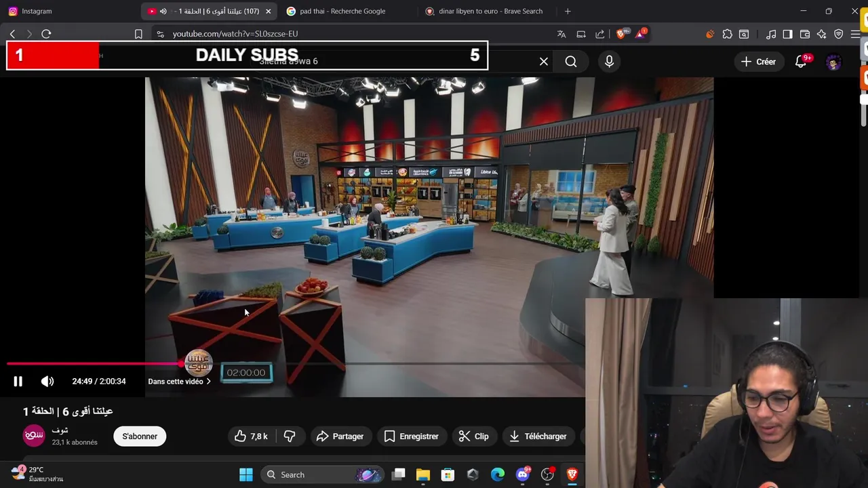The width and height of the screenshot is (868, 488).
Task: Pause the video playback
Action: pos(18,382)
